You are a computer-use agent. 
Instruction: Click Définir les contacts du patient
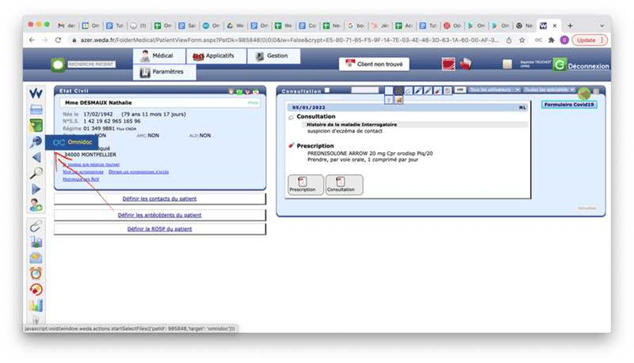(159, 199)
